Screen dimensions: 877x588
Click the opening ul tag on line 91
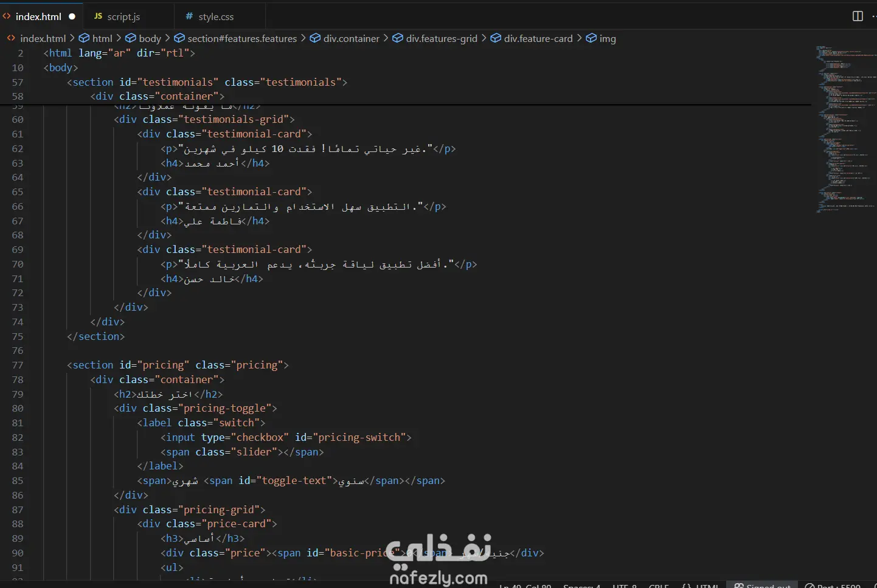(x=172, y=567)
